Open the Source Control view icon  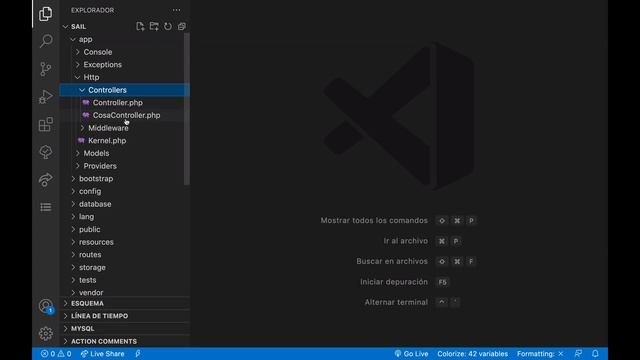46,69
